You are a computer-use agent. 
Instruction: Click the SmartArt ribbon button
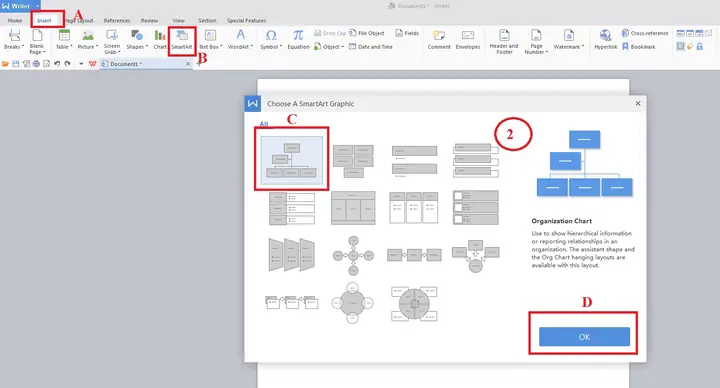click(x=182, y=40)
